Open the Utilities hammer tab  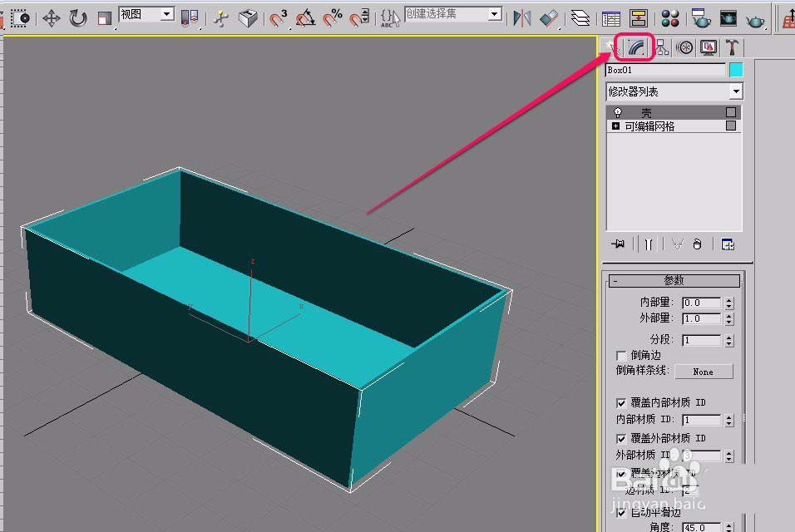click(x=731, y=47)
